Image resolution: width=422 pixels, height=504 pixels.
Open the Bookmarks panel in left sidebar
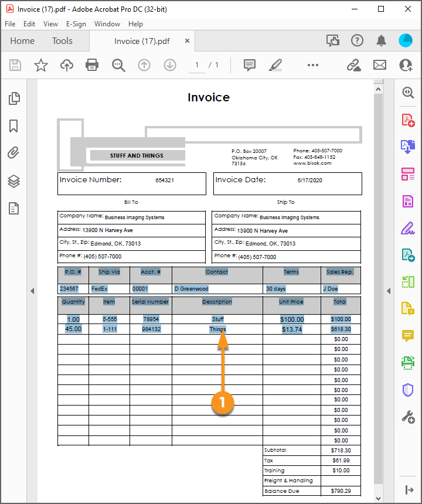point(14,126)
